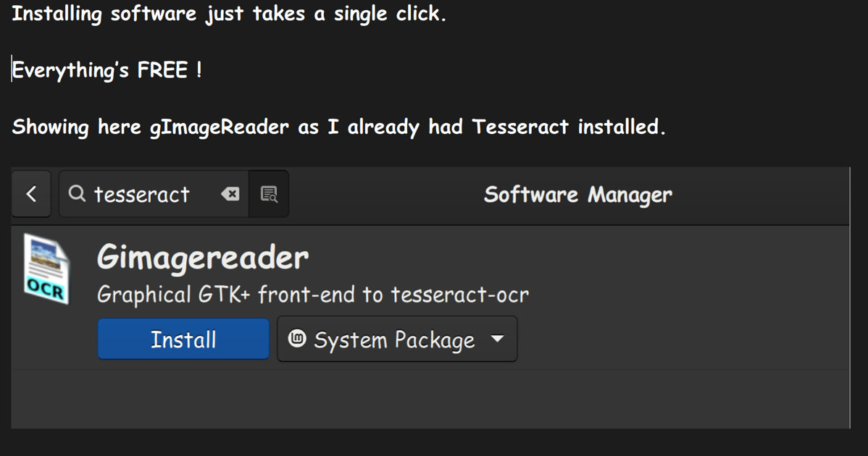Click the Graphical GTK+ front-end description text
Image resolution: width=868 pixels, height=456 pixels.
313,295
